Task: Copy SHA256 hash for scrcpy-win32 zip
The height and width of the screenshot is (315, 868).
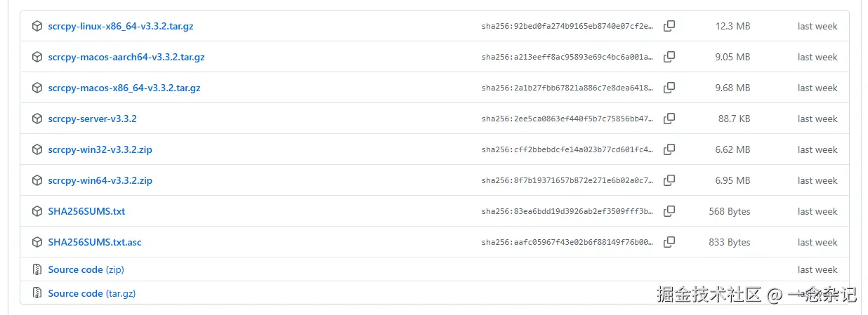Action: (669, 149)
